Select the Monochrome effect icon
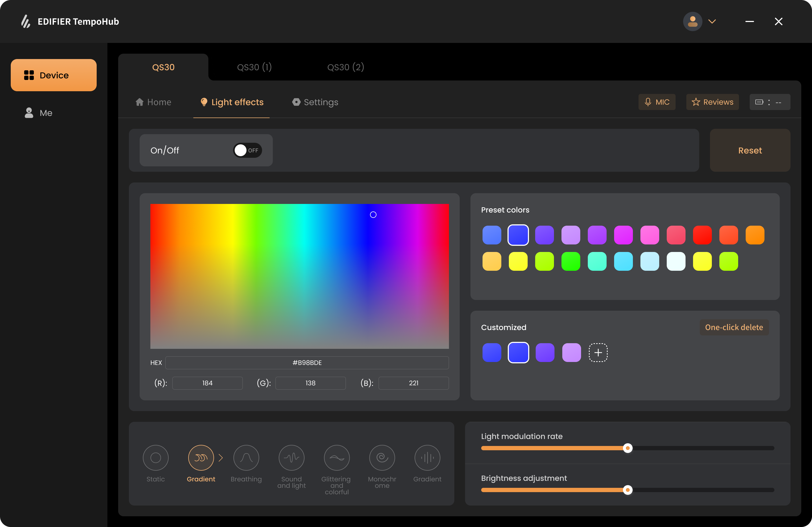This screenshot has width=812, height=527. pos(382,458)
